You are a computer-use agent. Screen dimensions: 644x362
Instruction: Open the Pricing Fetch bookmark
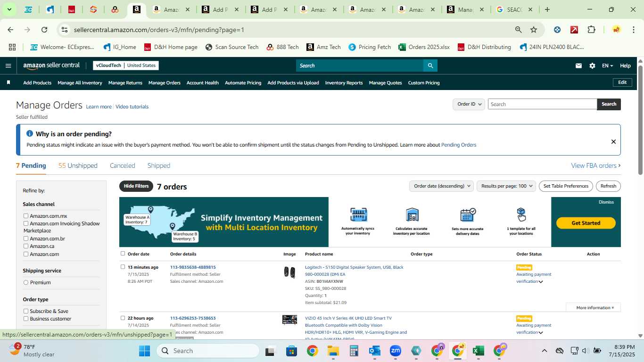370,47
